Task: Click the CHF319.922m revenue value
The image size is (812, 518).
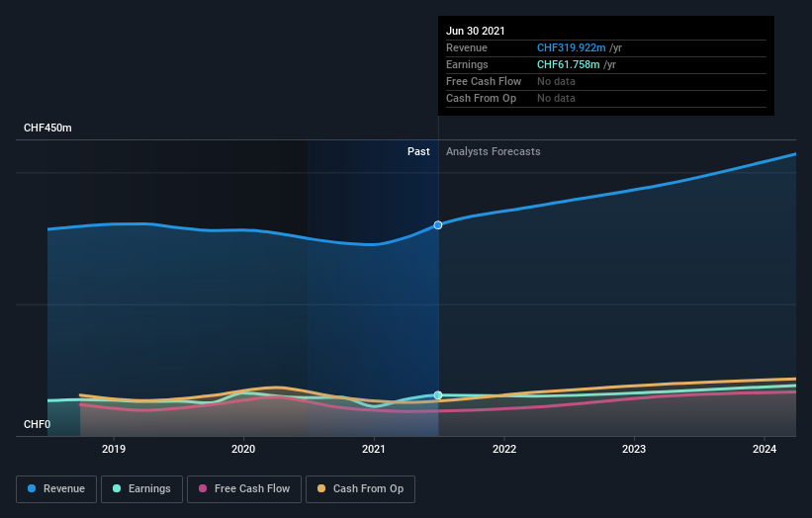Action: (x=572, y=47)
